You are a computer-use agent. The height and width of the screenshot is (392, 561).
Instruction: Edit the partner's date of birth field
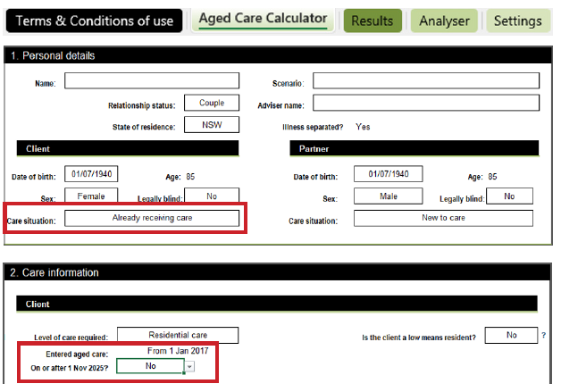coord(387,175)
